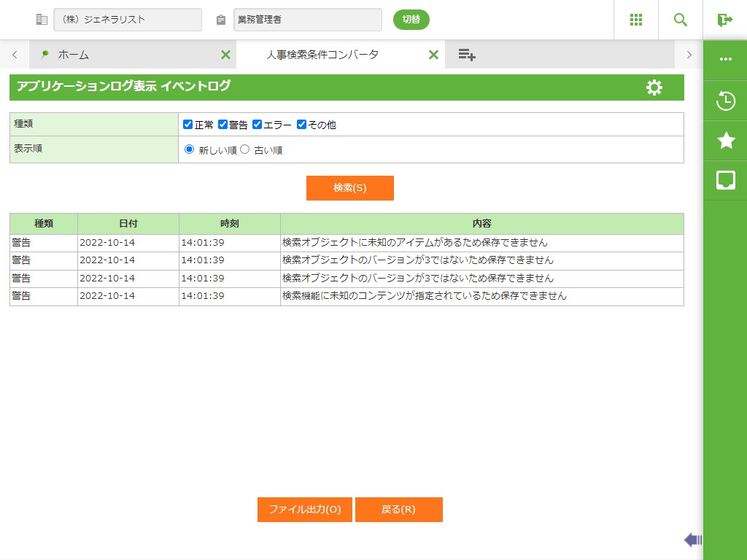This screenshot has height=560, width=747.
Task: Click the search magnifier icon
Action: [681, 20]
